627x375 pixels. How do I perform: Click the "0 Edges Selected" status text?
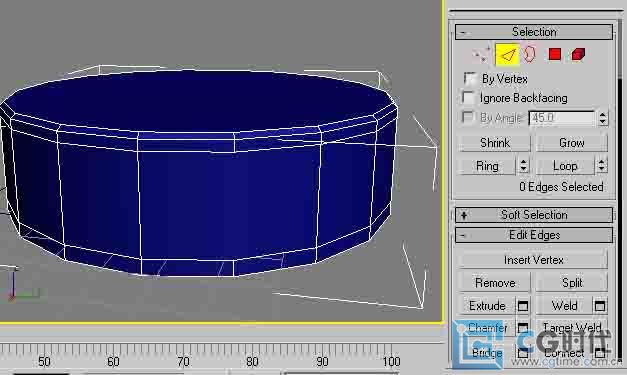point(561,187)
